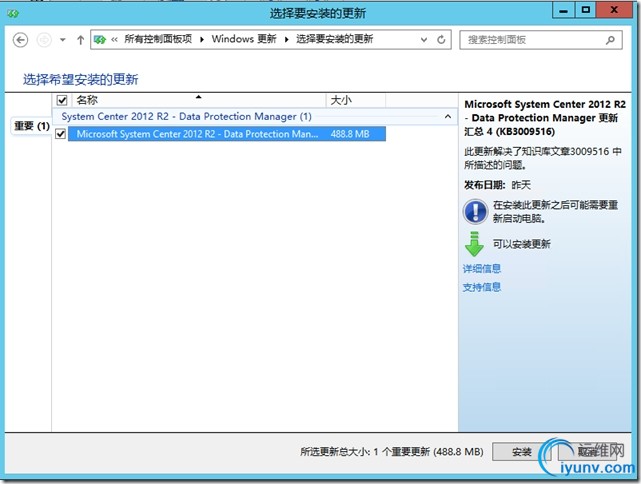
Task: Click the window title bar icon
Action: [x=13, y=14]
